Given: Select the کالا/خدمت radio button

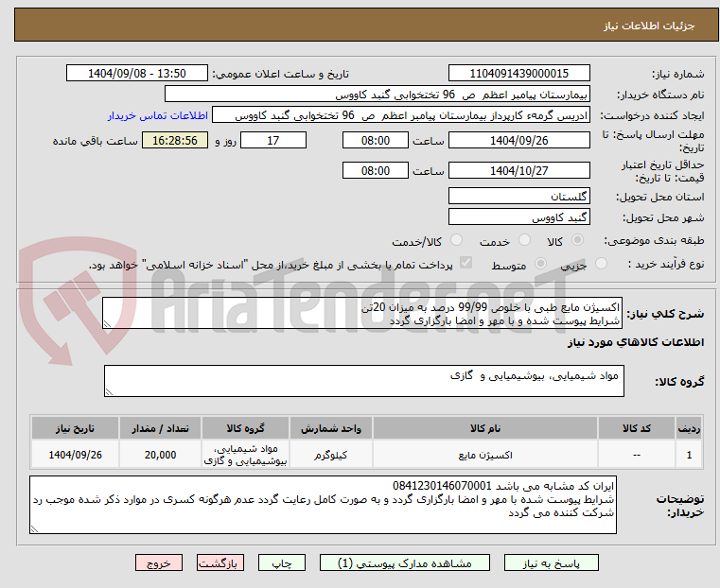Looking at the screenshot, I should pos(456,240).
